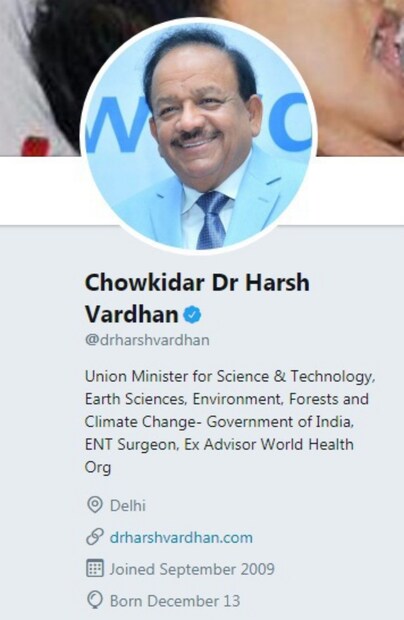The image size is (404, 620).
Task: Click the blue verified badge icon
Action: tap(192, 315)
